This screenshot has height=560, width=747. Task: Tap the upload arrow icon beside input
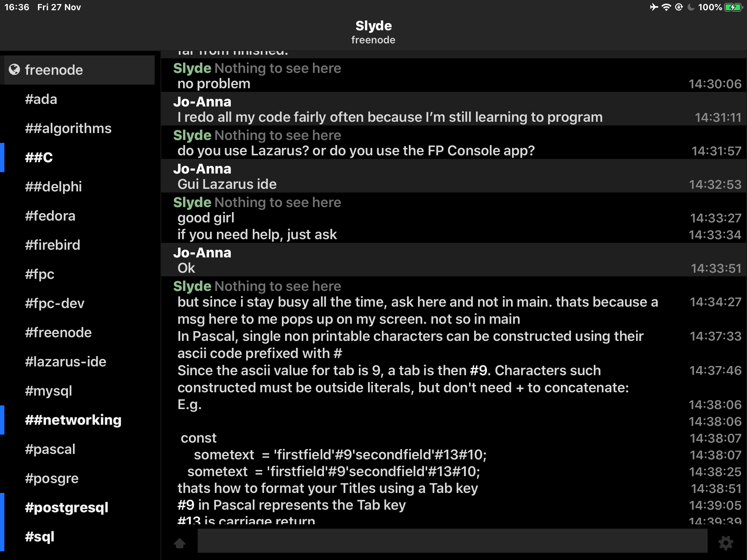tap(179, 543)
